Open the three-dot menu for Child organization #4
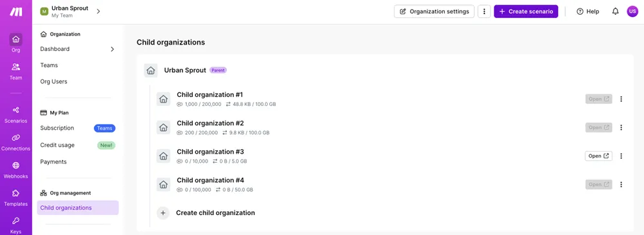This screenshot has width=644, height=235. [x=621, y=185]
